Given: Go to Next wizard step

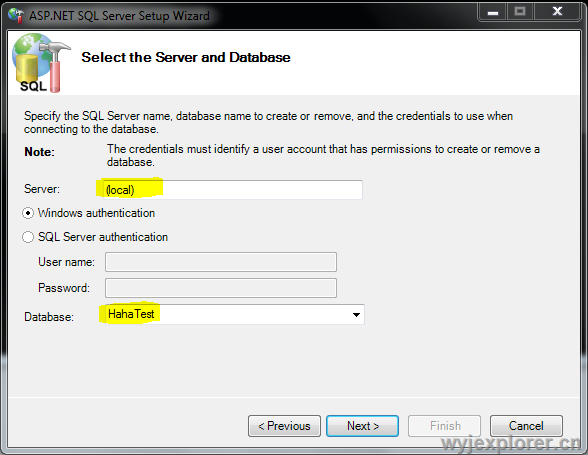Looking at the screenshot, I should point(362,426).
